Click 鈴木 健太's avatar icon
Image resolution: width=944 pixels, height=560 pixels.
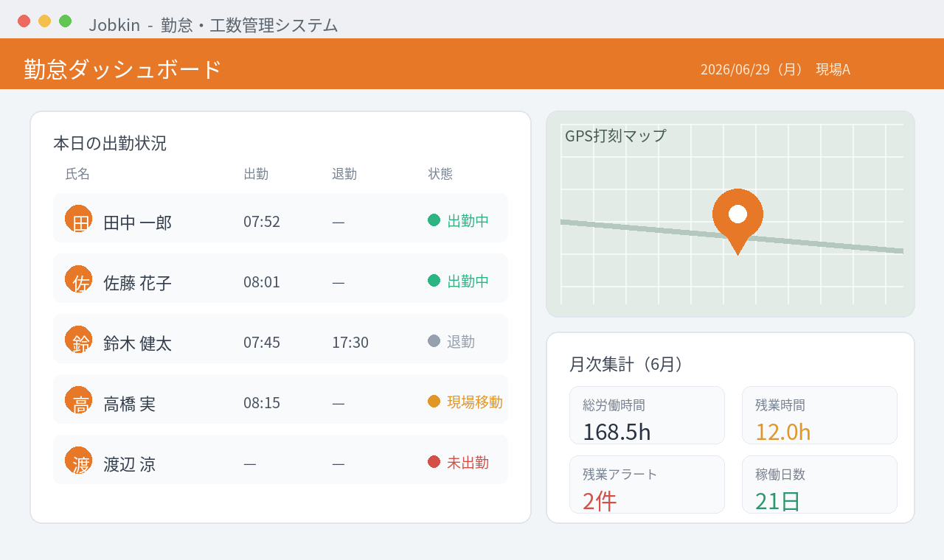(x=78, y=339)
